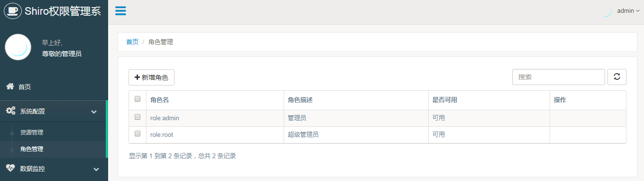Check the role:admin row checkbox
The image size is (644, 181).
coord(138,117)
